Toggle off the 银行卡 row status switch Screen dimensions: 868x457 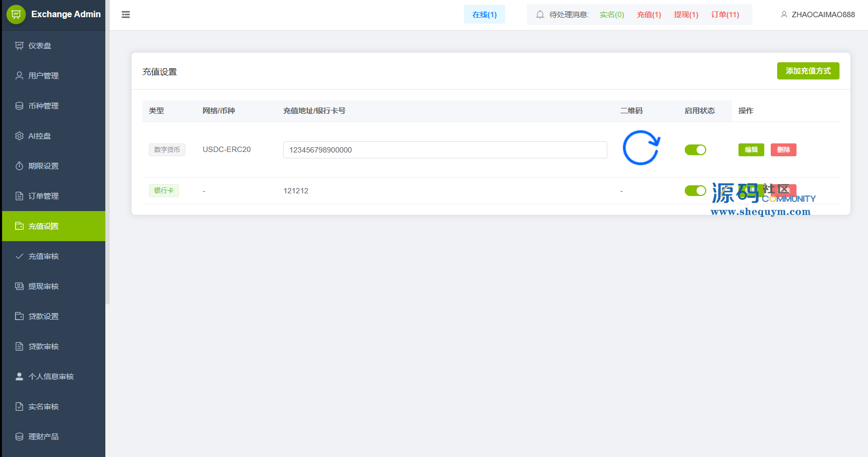695,191
